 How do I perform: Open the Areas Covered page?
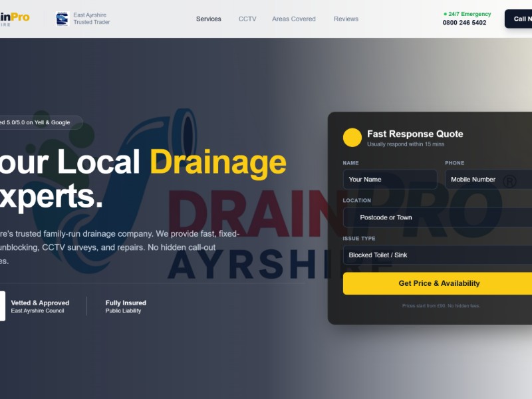point(293,19)
